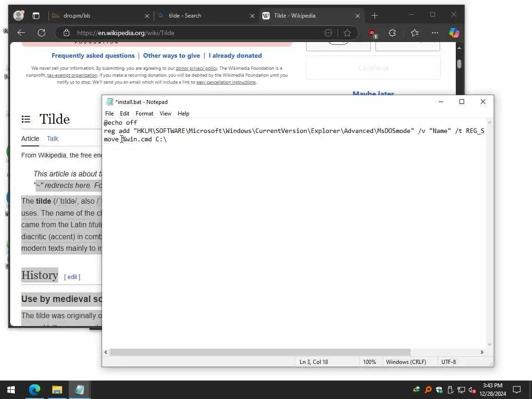Click muted volume tray icon
The image size is (532, 399).
click(x=472, y=390)
